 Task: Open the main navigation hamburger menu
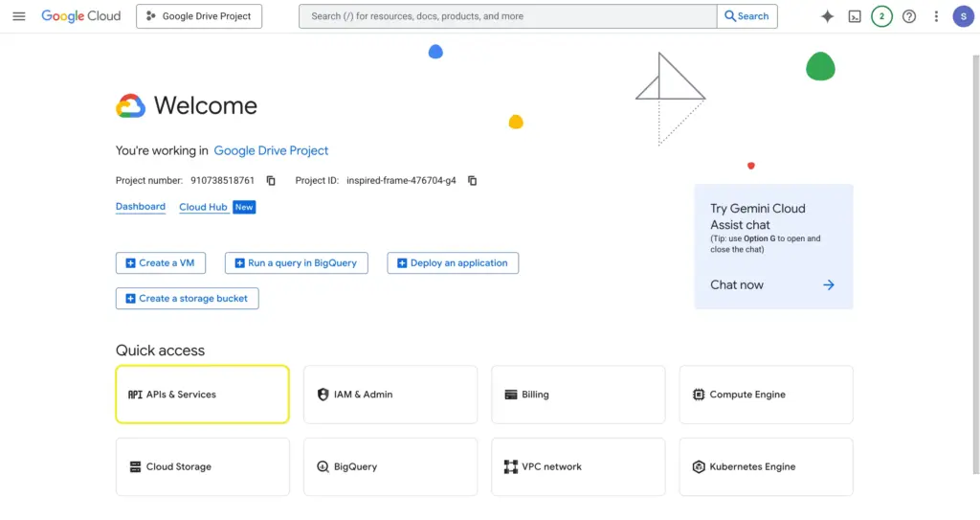(19, 16)
